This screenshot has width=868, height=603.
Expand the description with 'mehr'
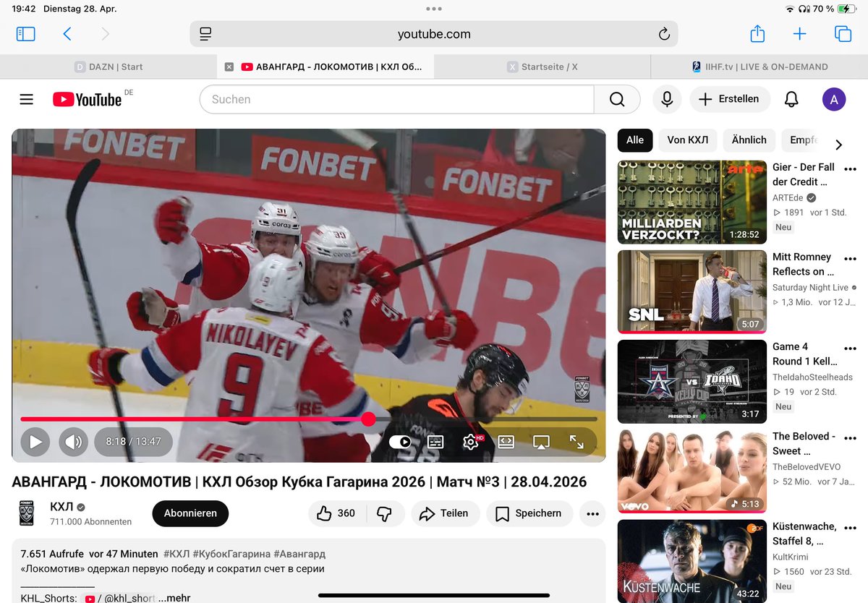174,597
